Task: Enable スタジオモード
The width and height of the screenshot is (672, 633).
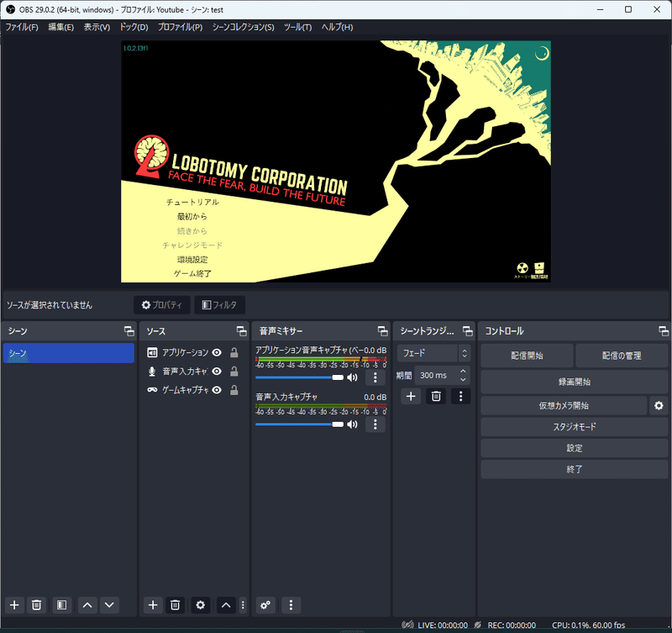Action: 575,427
